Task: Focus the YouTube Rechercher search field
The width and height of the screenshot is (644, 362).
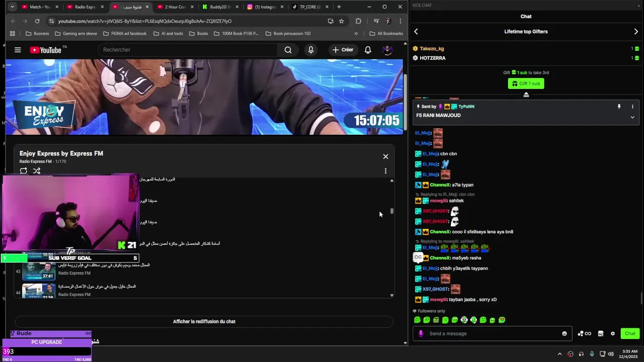Action: pyautogui.click(x=188, y=50)
